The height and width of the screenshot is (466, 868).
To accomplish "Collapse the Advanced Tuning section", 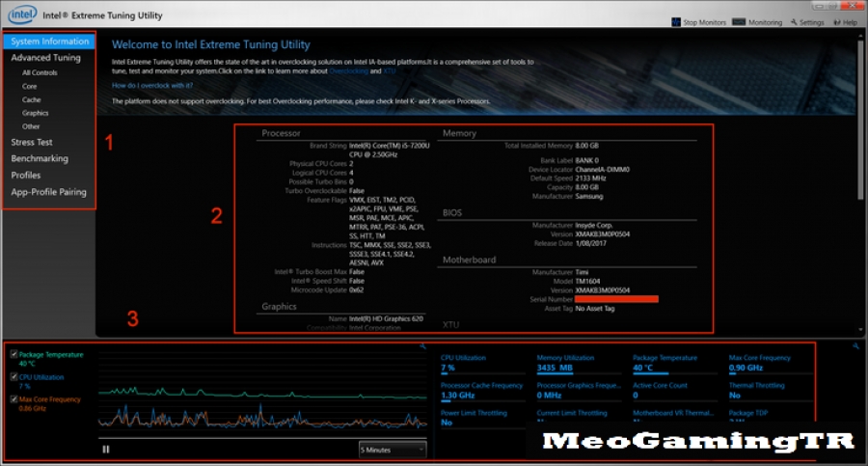I will 45,58.
